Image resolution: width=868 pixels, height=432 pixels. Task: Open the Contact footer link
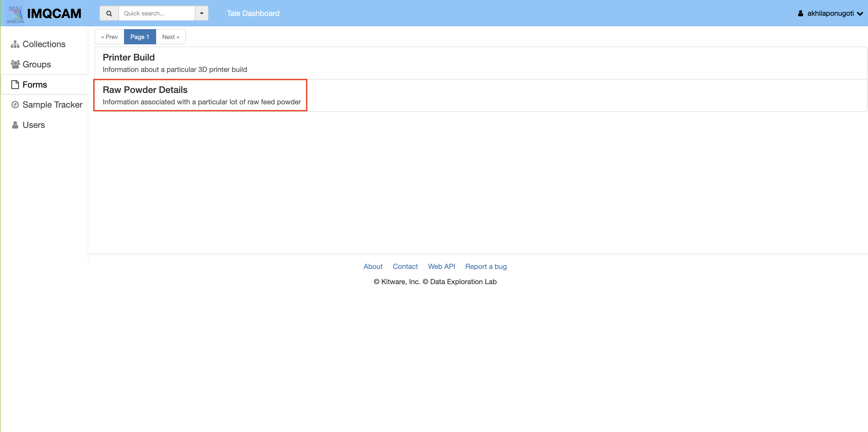405,266
